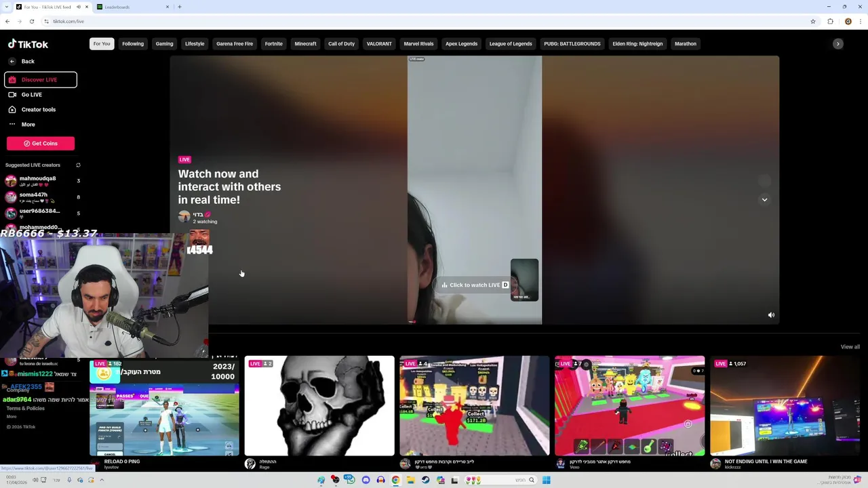Viewport: 868px width, 488px height.
Task: Open the TikTok logo home link
Action: 28,44
